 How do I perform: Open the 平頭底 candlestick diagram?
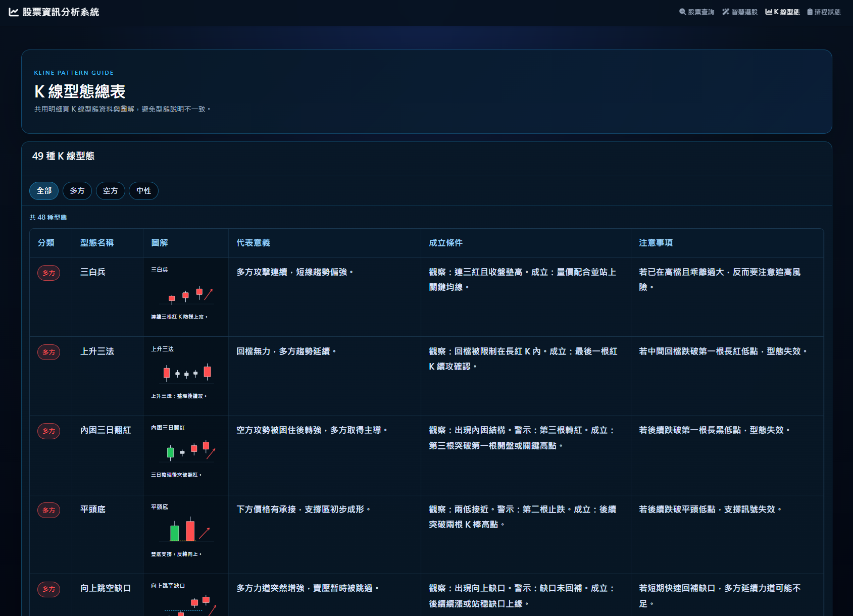pyautogui.click(x=186, y=531)
